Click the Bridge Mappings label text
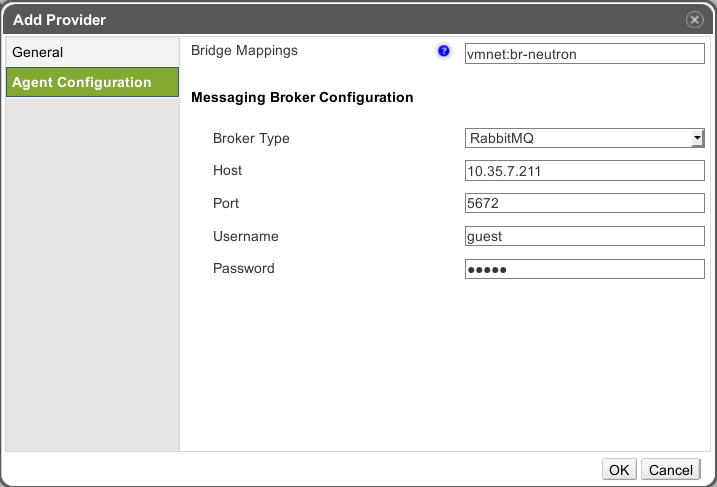The width and height of the screenshot is (717, 487). pos(244,50)
